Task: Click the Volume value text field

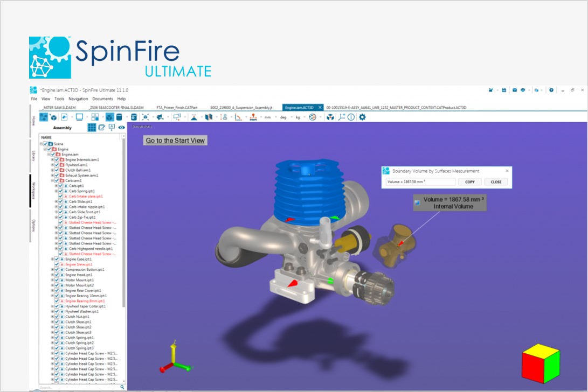Action: [420, 182]
